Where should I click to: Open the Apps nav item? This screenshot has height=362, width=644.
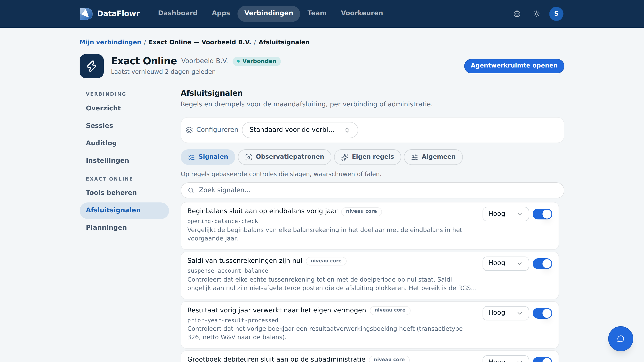tap(221, 13)
